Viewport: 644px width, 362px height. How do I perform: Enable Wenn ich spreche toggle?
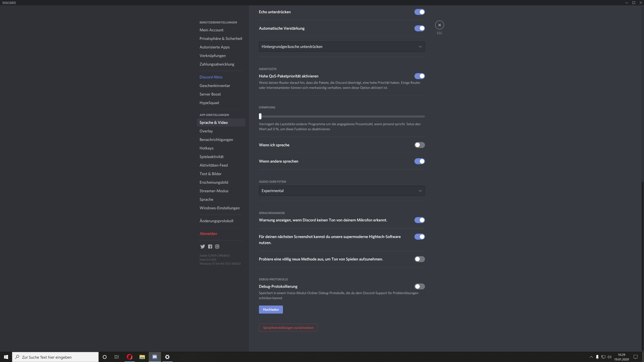[419, 145]
